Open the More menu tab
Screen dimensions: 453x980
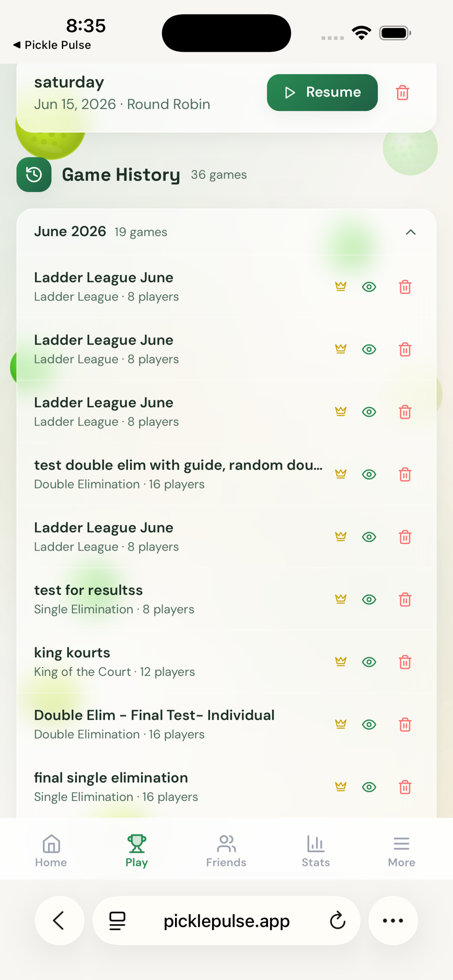point(401,851)
